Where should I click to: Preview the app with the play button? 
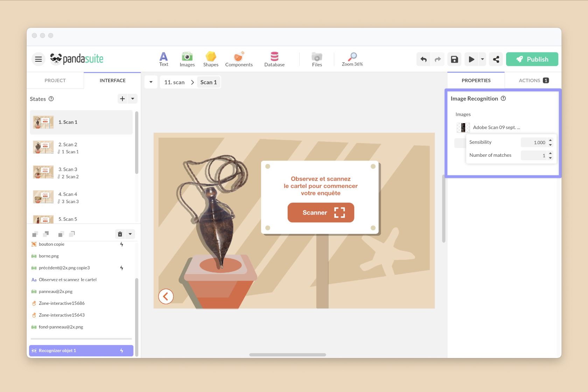[x=471, y=59]
